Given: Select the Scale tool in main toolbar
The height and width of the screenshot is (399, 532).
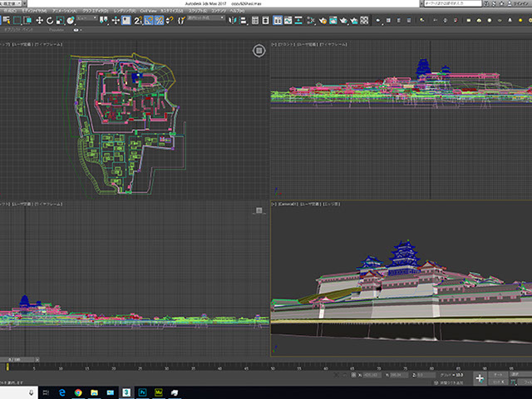Looking at the screenshot, I should 60,19.
